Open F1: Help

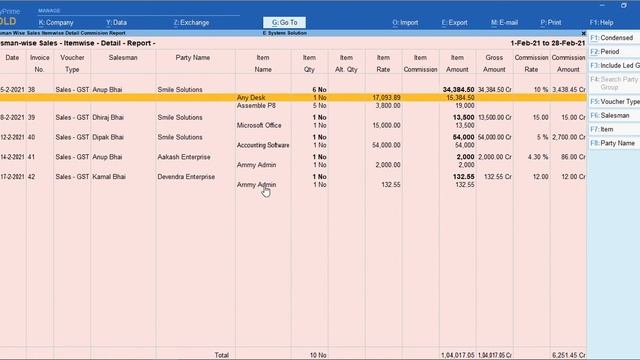point(601,22)
